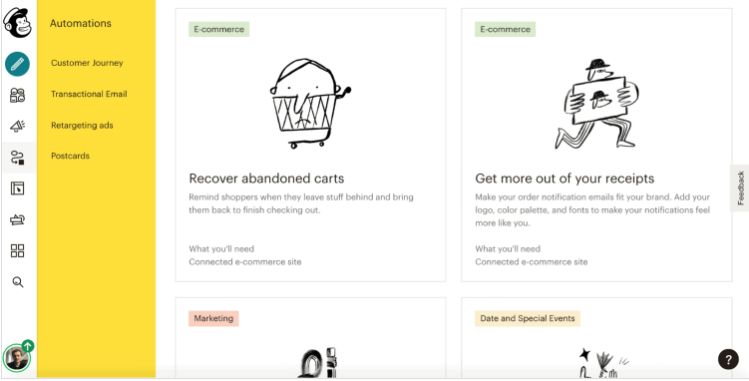Open the help question mark button
Viewport: 749px width, 381px height.
728,360
